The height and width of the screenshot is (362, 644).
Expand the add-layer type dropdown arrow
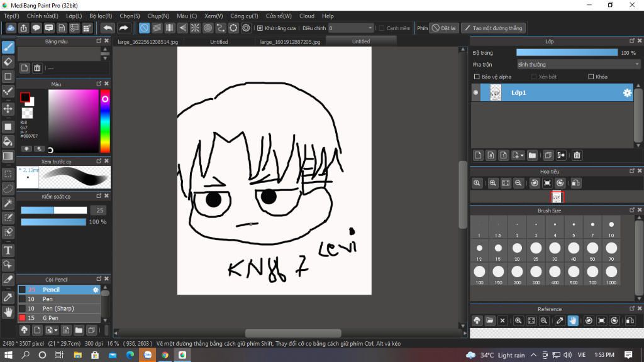522,156
